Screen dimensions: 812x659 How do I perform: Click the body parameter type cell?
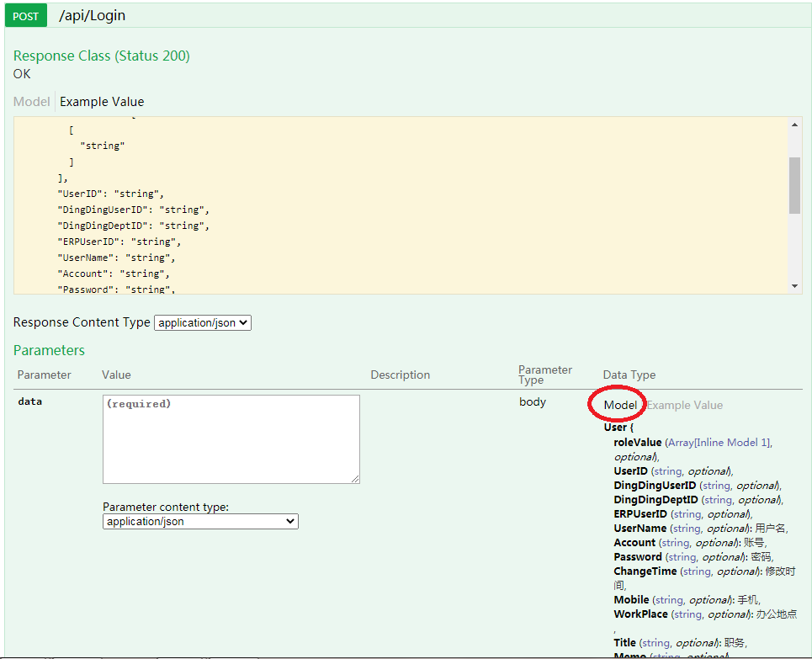click(x=533, y=402)
